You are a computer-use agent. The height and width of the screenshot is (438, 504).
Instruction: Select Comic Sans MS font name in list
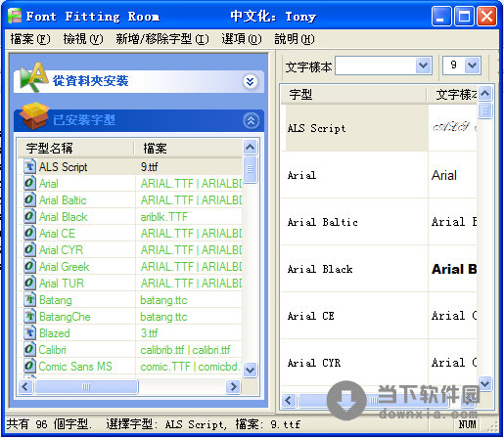point(75,367)
